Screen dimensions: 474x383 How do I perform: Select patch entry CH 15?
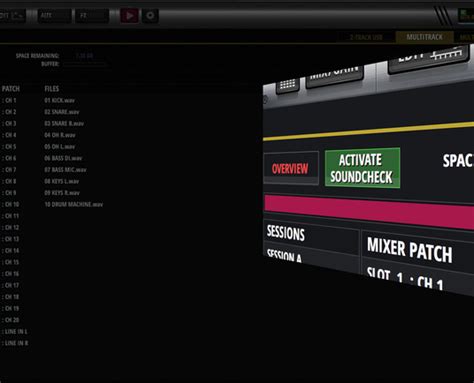click(x=10, y=262)
